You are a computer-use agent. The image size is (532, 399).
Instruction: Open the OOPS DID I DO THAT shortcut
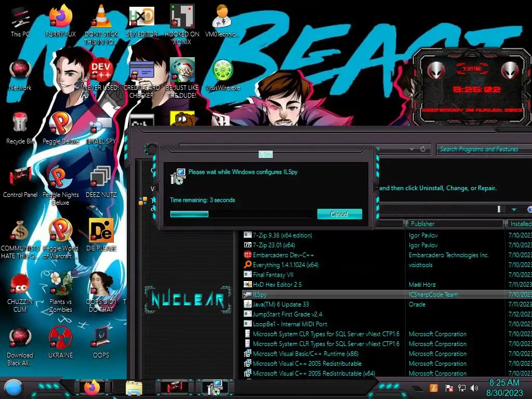tap(101, 292)
